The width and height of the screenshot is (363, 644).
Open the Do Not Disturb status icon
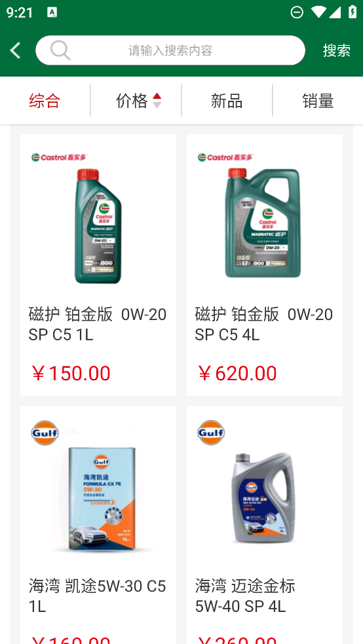(x=297, y=12)
